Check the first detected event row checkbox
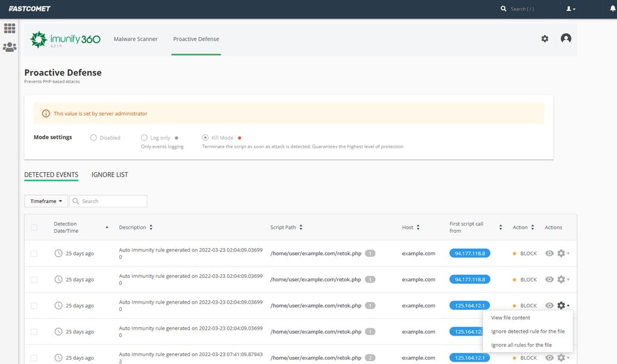This screenshot has width=617, height=364. [x=34, y=253]
